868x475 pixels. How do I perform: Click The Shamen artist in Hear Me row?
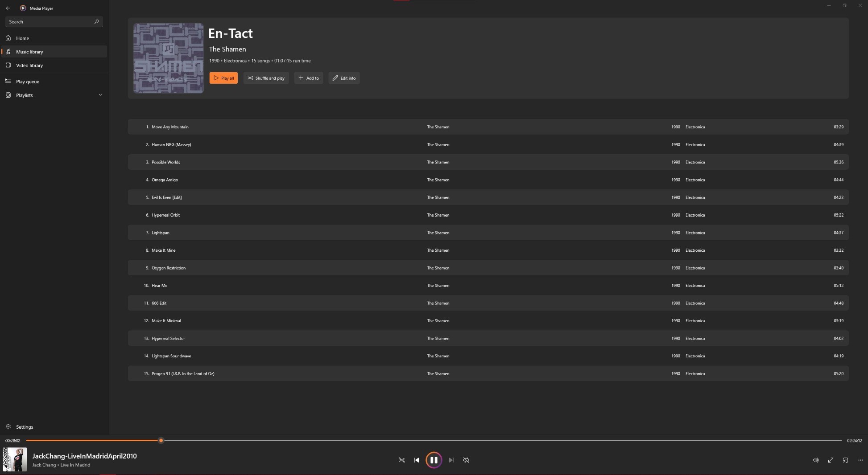[438, 286]
